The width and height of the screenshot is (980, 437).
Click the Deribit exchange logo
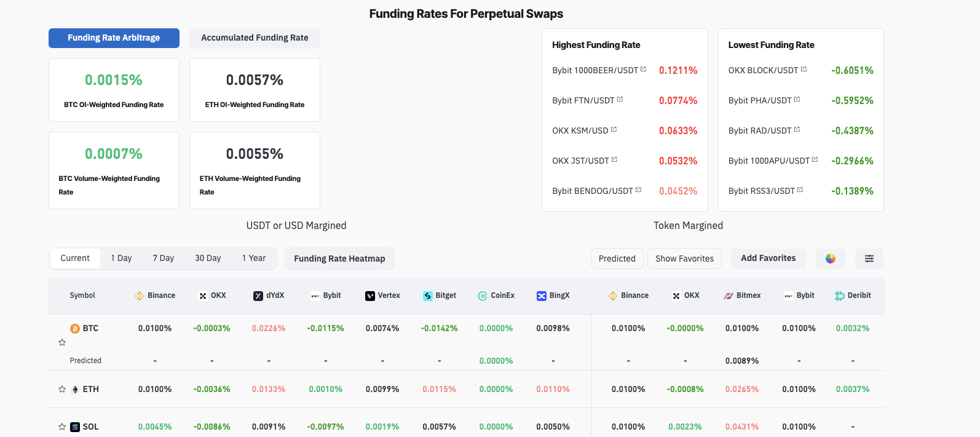click(x=839, y=296)
